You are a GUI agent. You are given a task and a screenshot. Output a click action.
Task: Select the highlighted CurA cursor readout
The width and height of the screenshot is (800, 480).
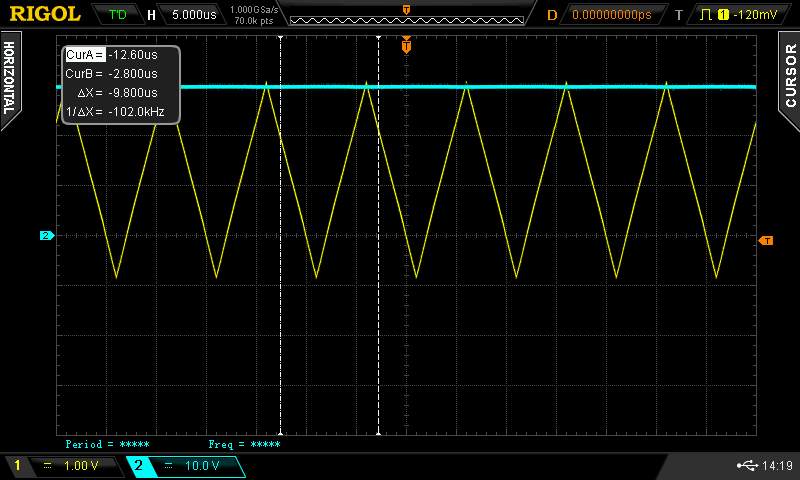pos(84,55)
